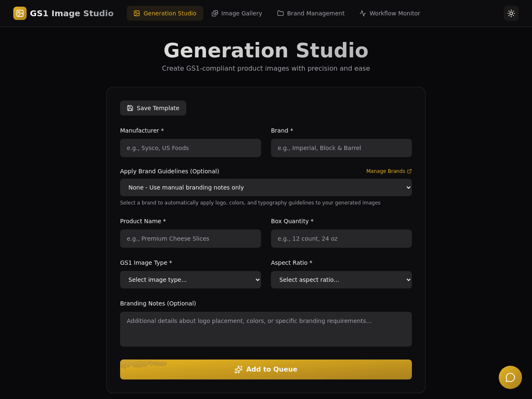Toggle the light/dark theme sun icon
The image size is (532, 399).
coord(511,13)
